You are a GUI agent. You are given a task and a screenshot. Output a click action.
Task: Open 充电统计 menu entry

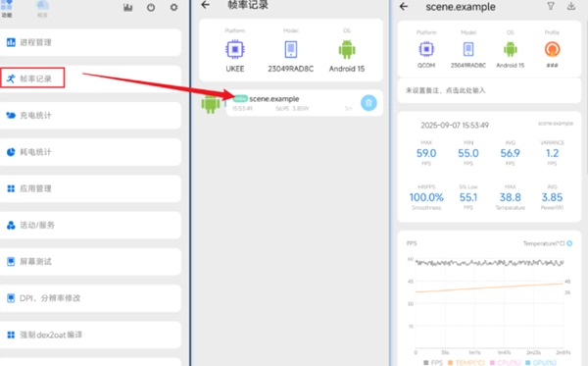click(90, 115)
